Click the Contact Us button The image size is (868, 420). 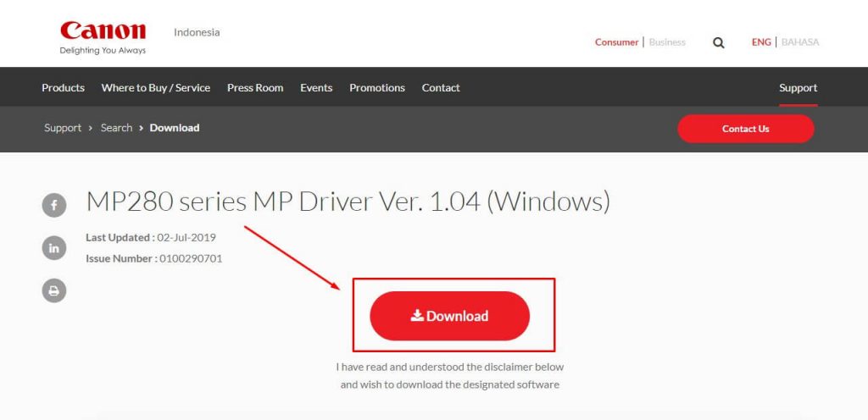746,129
